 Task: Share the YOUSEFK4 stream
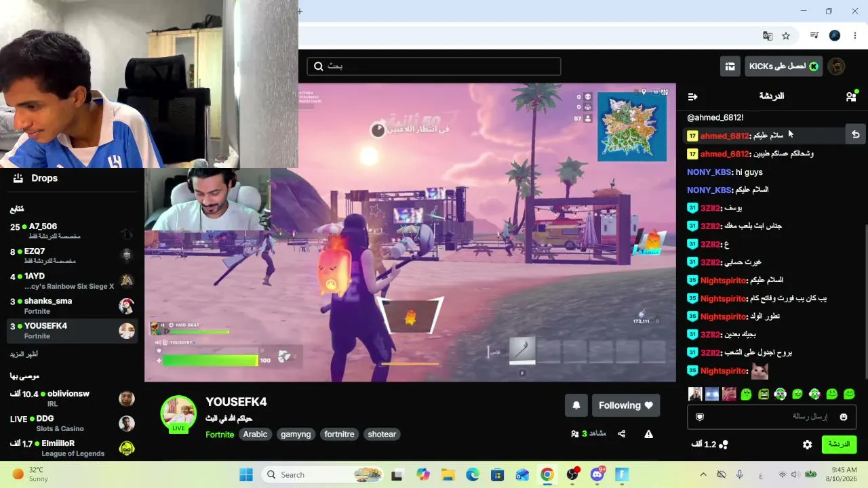pyautogui.click(x=621, y=434)
